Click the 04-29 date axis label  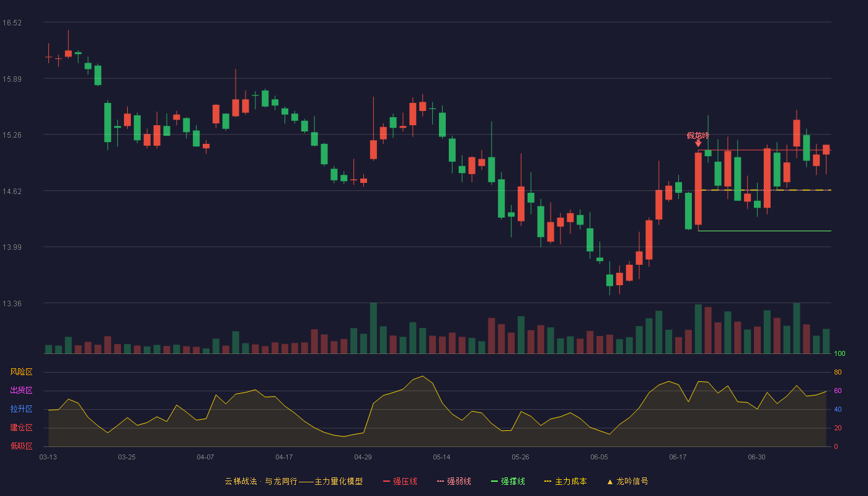[363, 457]
